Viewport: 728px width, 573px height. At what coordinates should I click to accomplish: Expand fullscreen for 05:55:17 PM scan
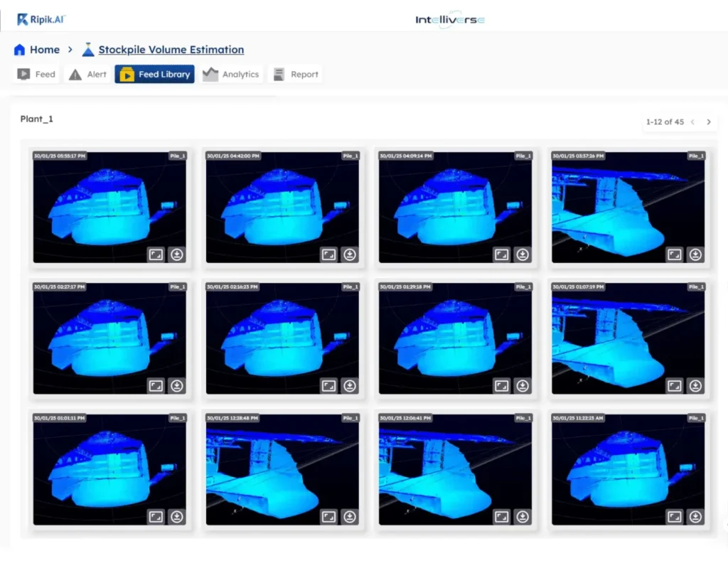(x=156, y=255)
